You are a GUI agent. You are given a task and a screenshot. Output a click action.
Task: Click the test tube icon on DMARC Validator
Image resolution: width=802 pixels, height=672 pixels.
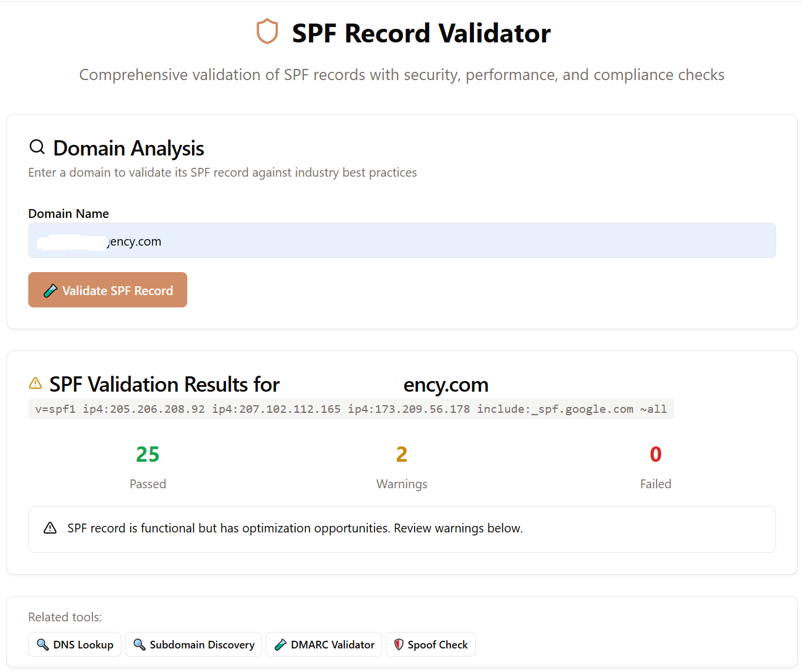[281, 644]
